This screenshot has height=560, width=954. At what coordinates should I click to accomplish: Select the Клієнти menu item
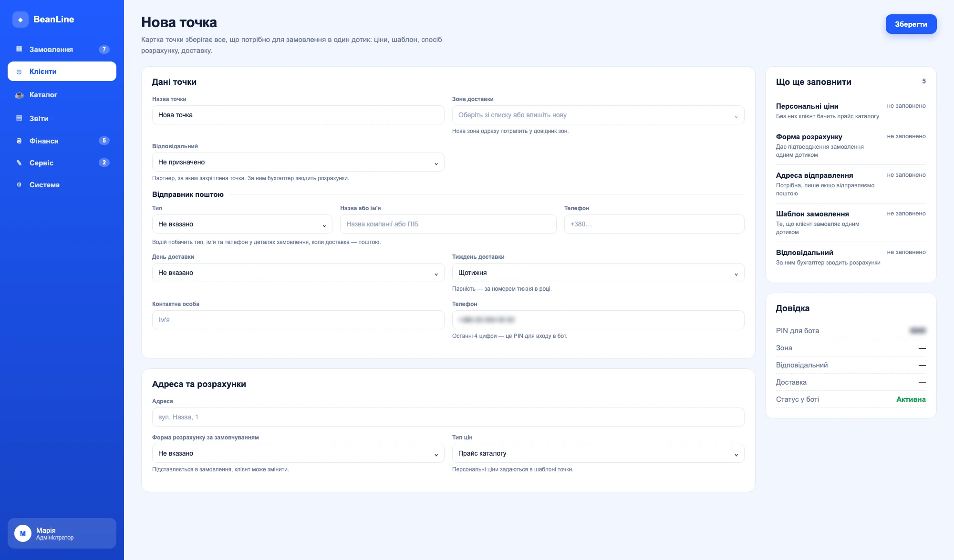pos(62,71)
